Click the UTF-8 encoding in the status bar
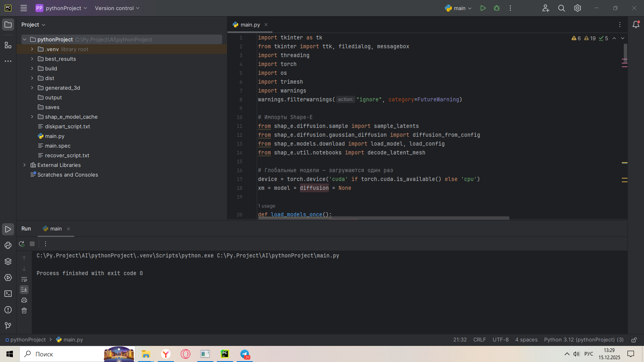Image resolution: width=644 pixels, height=362 pixels. pyautogui.click(x=500, y=340)
